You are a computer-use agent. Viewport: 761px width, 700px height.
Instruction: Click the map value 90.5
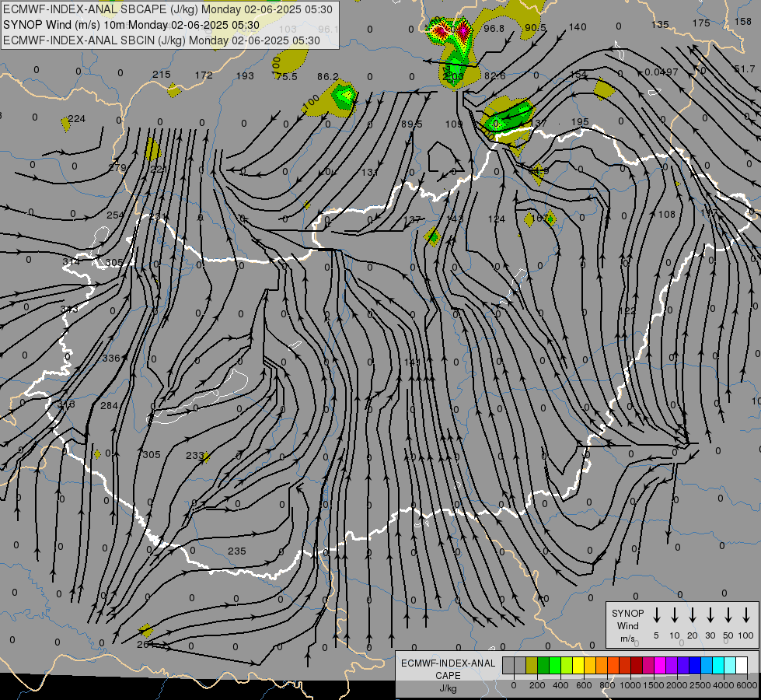pyautogui.click(x=536, y=28)
